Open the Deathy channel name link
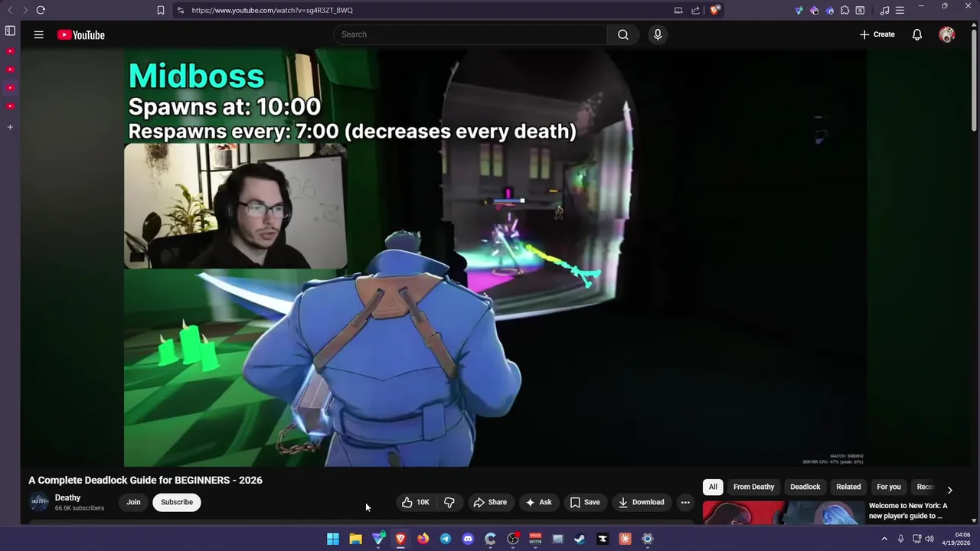980x551 pixels. (x=67, y=497)
